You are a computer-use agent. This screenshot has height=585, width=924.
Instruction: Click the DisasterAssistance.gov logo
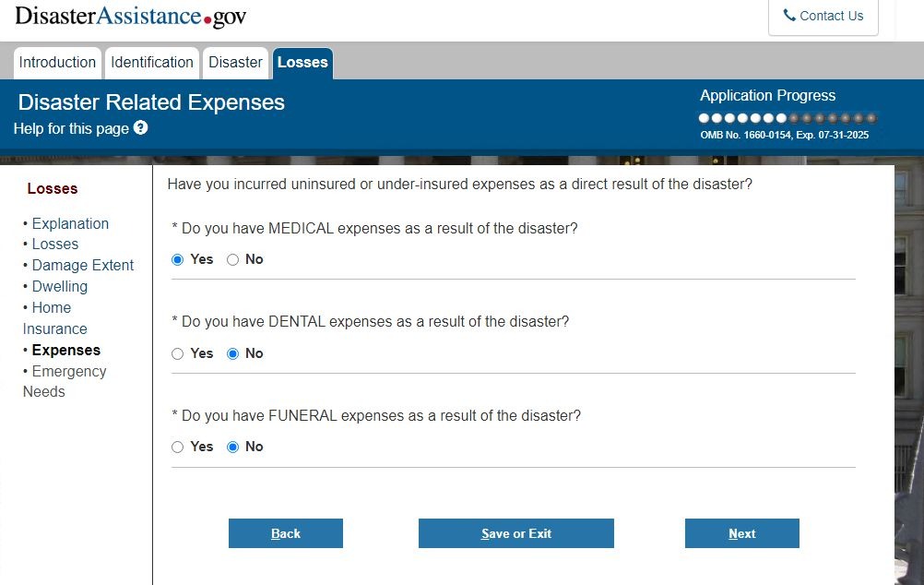[131, 17]
